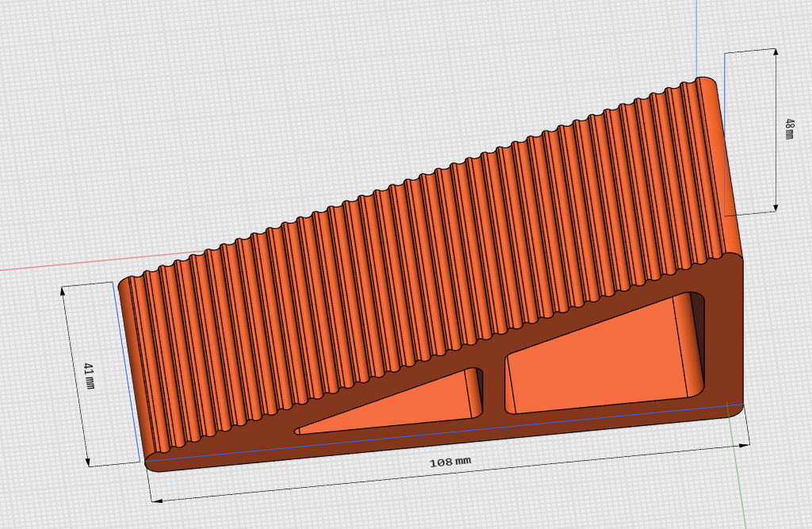The height and width of the screenshot is (529, 812).
Task: Click bottom arrowhead of 48 mm dimension
Action: point(776,207)
